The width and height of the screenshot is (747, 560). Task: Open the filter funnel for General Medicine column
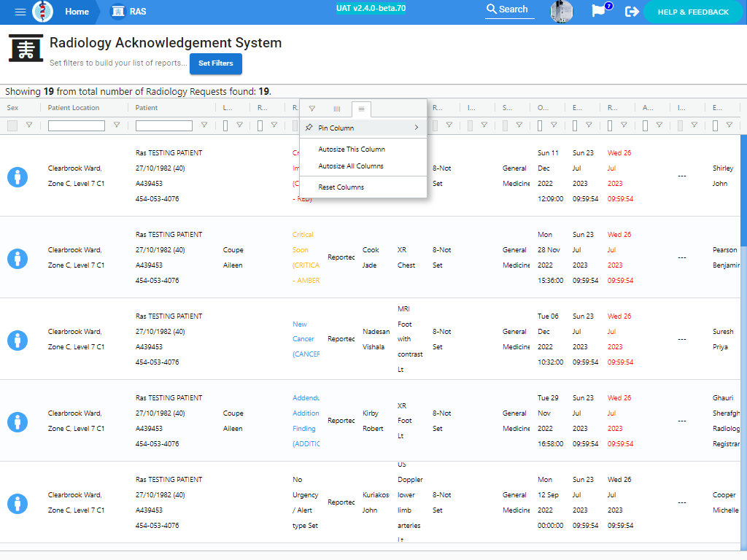click(x=519, y=125)
